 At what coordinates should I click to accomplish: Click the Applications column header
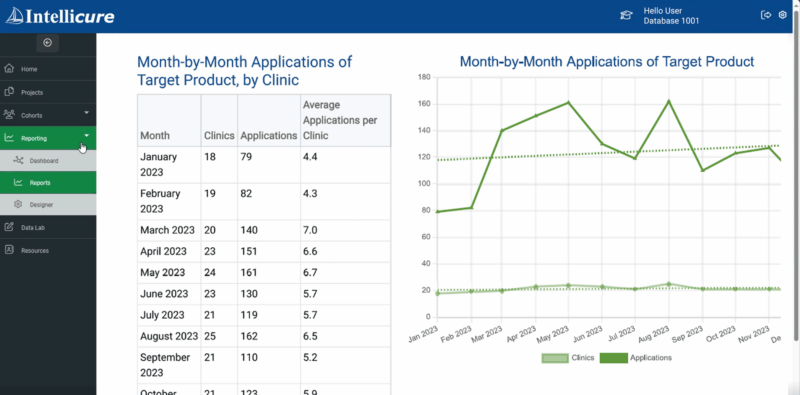click(x=269, y=120)
